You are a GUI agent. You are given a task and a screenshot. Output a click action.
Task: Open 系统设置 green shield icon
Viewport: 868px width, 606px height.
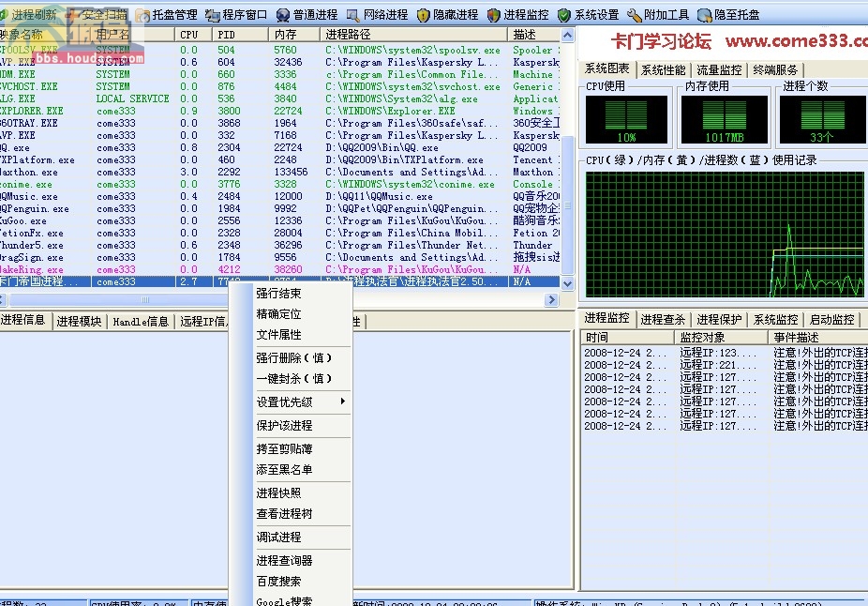coord(564,15)
